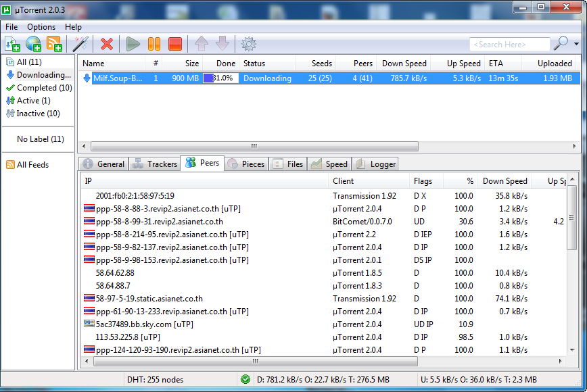Click peers list horizontal scrollbar thumb

pos(256,362)
